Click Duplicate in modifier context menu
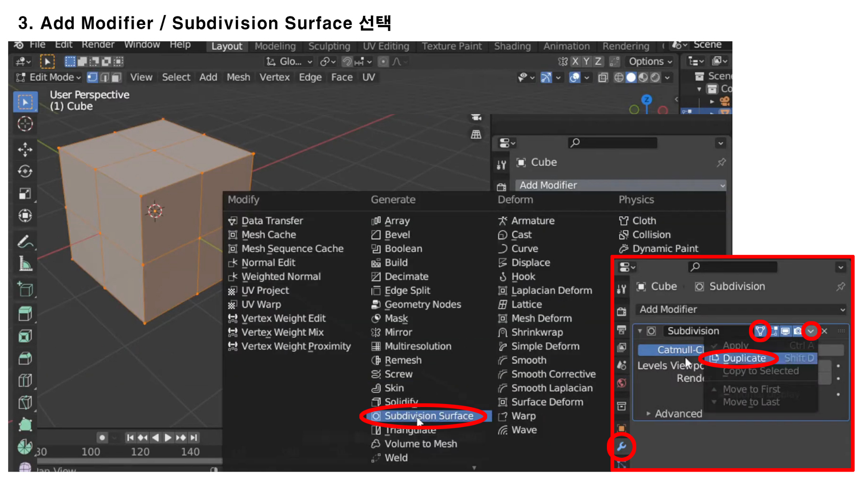This screenshot has width=868, height=485. (x=744, y=358)
